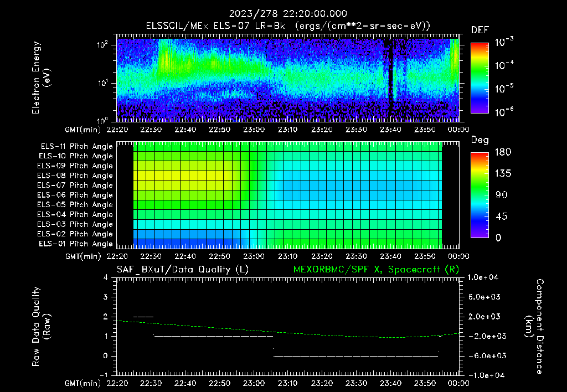Click the 10^2 electron energy axis value
This screenshot has height=392, width=567.
[102, 45]
